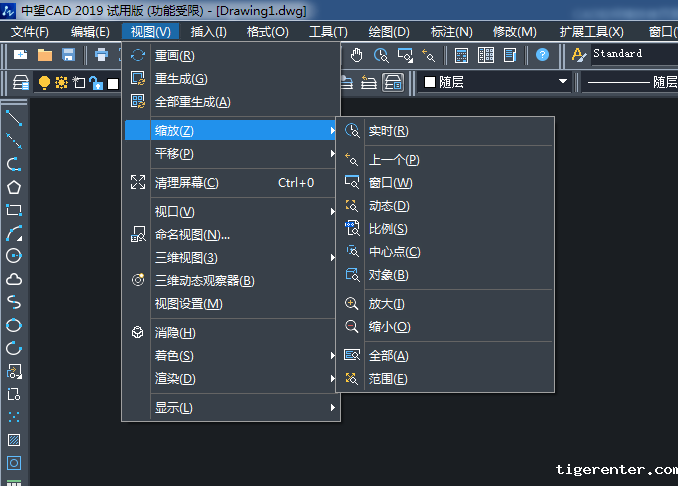Viewport: 678px width, 486px height.
Task: Open the 格式(O) menu
Action: [267, 32]
